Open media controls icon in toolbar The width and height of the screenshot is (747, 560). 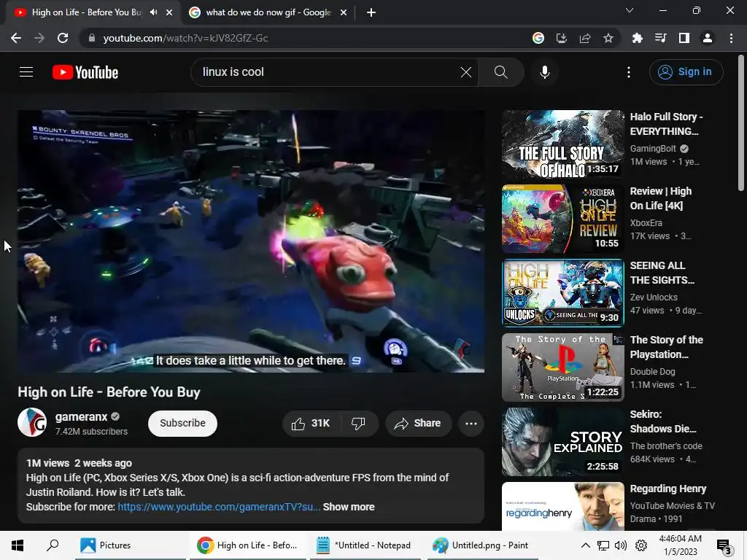click(x=660, y=38)
